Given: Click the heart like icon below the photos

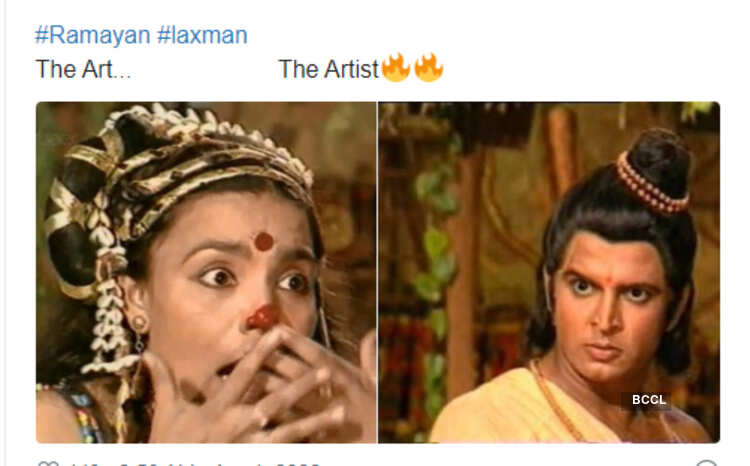Looking at the screenshot, I should pyautogui.click(x=48, y=464).
